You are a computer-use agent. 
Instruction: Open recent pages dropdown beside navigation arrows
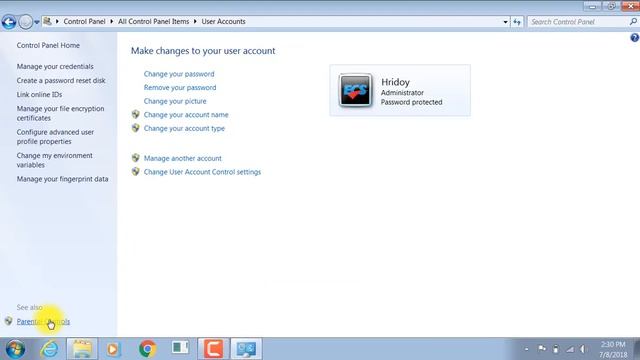click(37, 22)
